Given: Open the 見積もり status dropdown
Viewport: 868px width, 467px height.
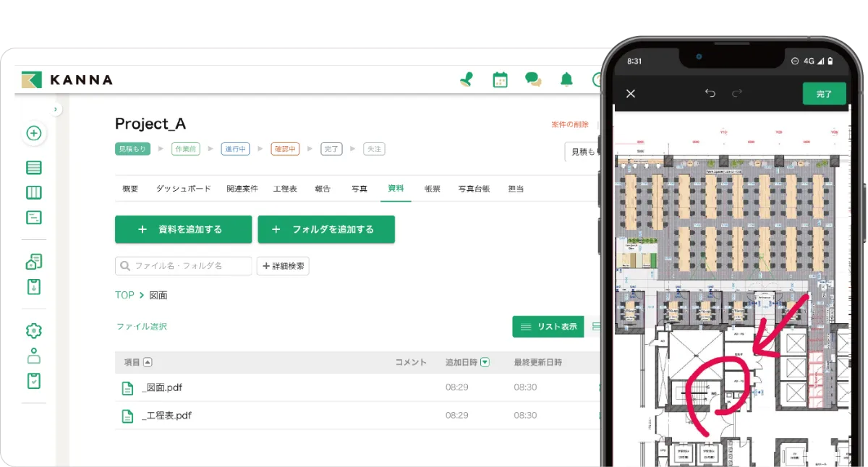Looking at the screenshot, I should (583, 152).
